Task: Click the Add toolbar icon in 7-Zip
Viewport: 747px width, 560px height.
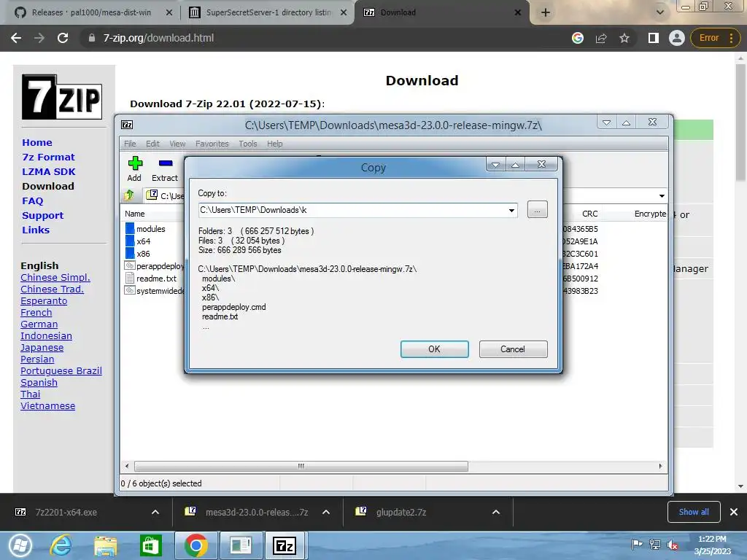Action: coord(135,163)
